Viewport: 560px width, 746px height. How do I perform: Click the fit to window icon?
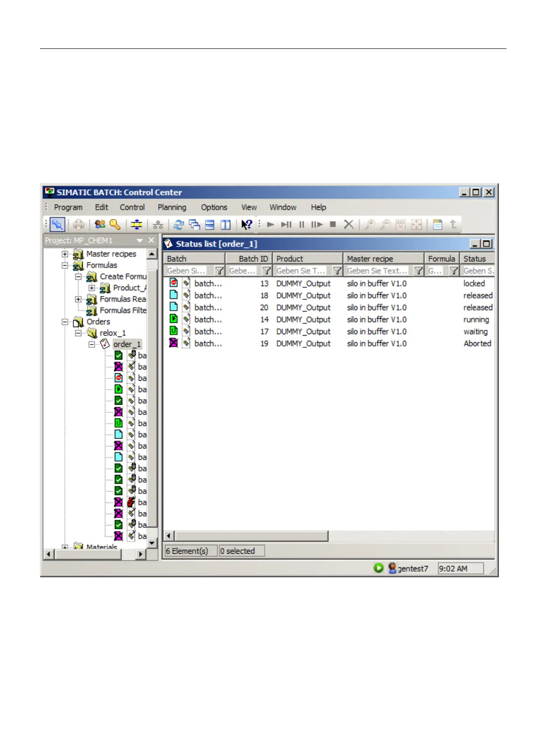click(x=417, y=225)
